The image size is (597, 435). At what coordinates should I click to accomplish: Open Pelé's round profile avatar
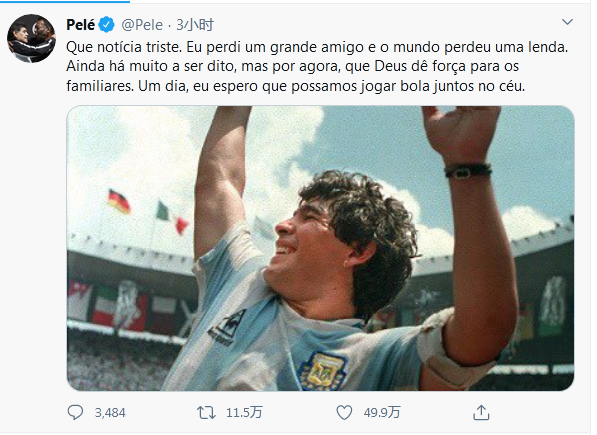(31, 38)
